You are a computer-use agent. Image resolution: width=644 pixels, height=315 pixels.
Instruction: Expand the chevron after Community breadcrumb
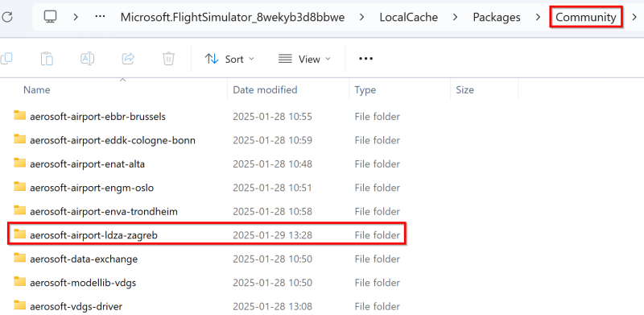click(634, 17)
